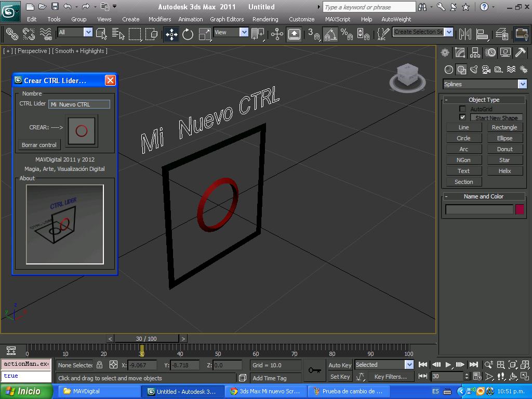This screenshot has height=399, width=532.
Task: Click the Circle shape button
Action: (x=463, y=138)
